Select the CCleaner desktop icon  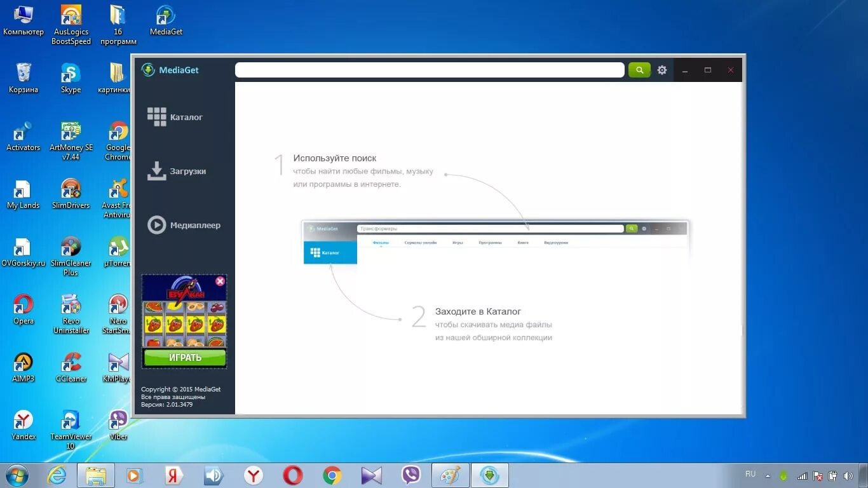pyautogui.click(x=71, y=368)
